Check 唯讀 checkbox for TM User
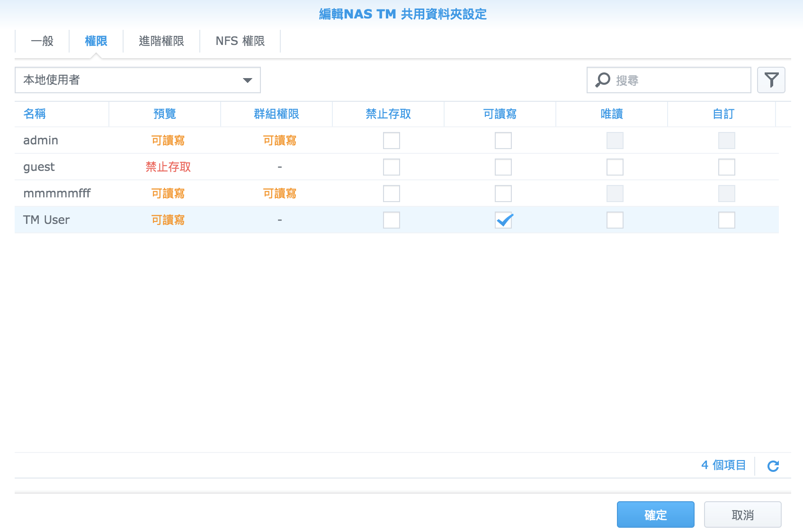 [x=615, y=220]
